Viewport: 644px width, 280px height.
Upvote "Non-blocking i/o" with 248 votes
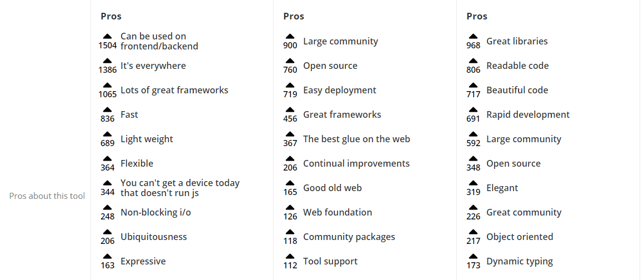(108, 208)
